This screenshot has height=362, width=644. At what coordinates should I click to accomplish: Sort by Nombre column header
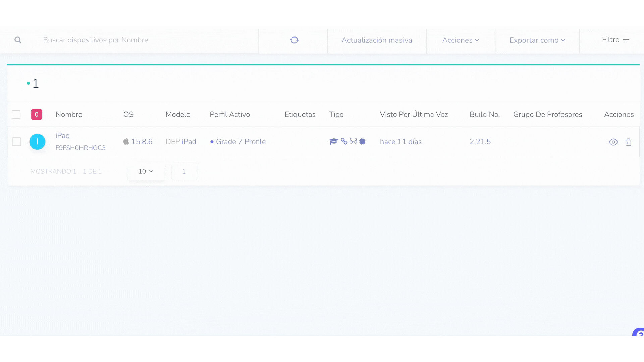click(69, 114)
